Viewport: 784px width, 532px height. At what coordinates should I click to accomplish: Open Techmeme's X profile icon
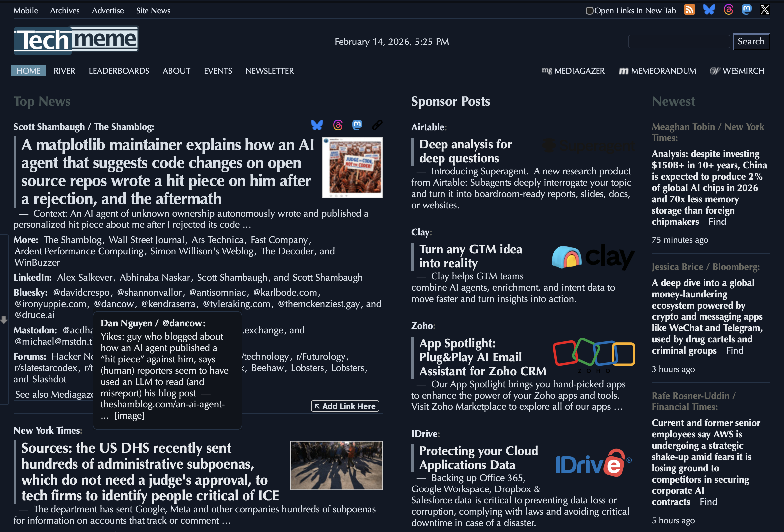click(765, 9)
